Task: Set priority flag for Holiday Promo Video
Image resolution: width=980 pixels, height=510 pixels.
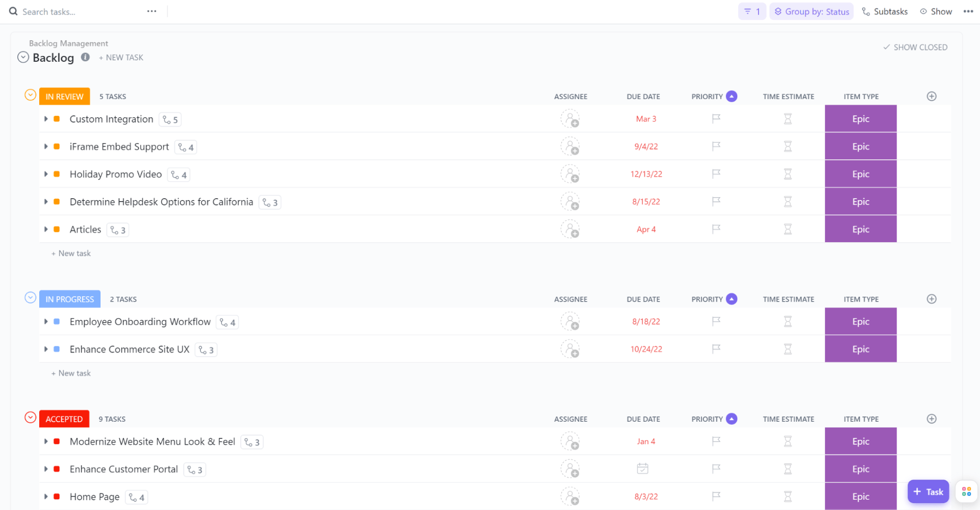Action: (716, 174)
